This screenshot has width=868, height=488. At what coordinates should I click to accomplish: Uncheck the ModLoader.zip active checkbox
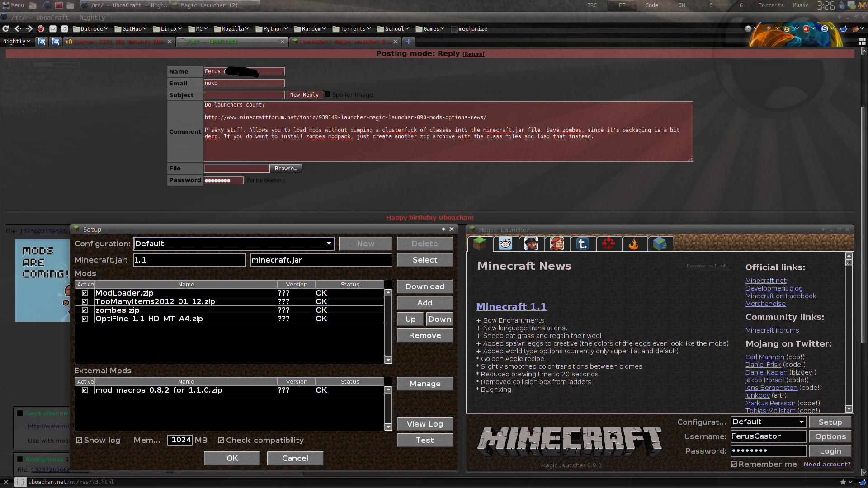tap(85, 293)
